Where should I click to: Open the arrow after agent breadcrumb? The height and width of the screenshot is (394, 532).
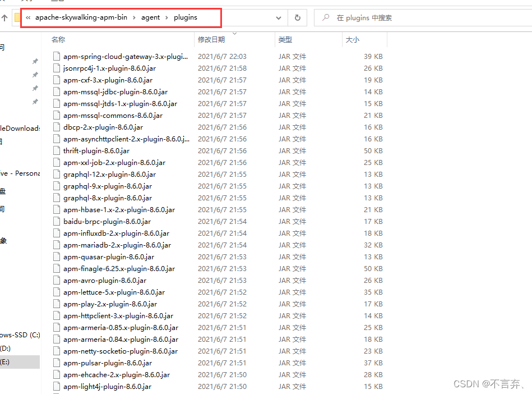(166, 17)
